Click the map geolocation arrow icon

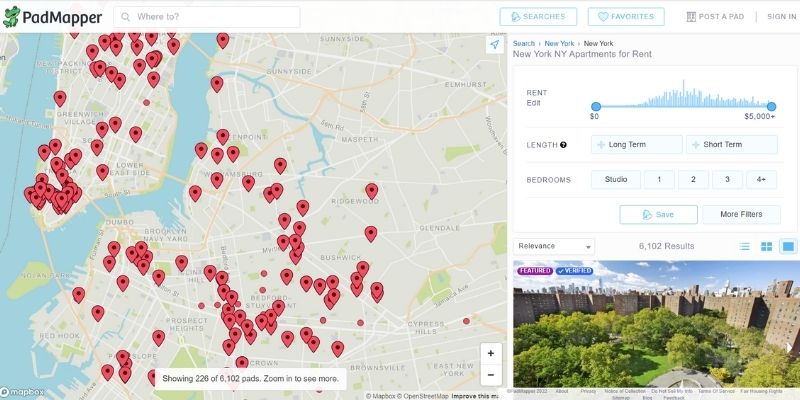[494, 45]
